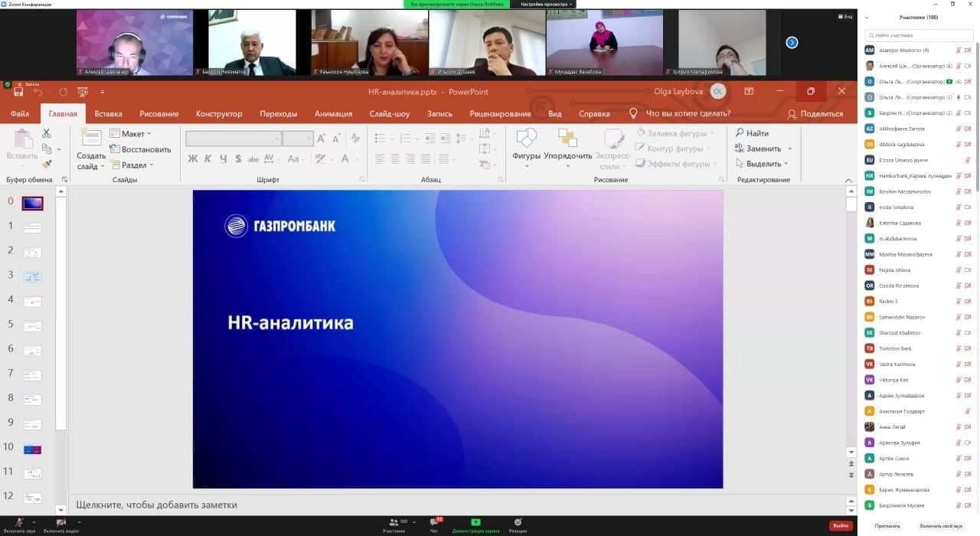Image resolution: width=980 pixels, height=536 pixels.
Task: Cut selection using the scissors icon
Action: pyautogui.click(x=47, y=133)
